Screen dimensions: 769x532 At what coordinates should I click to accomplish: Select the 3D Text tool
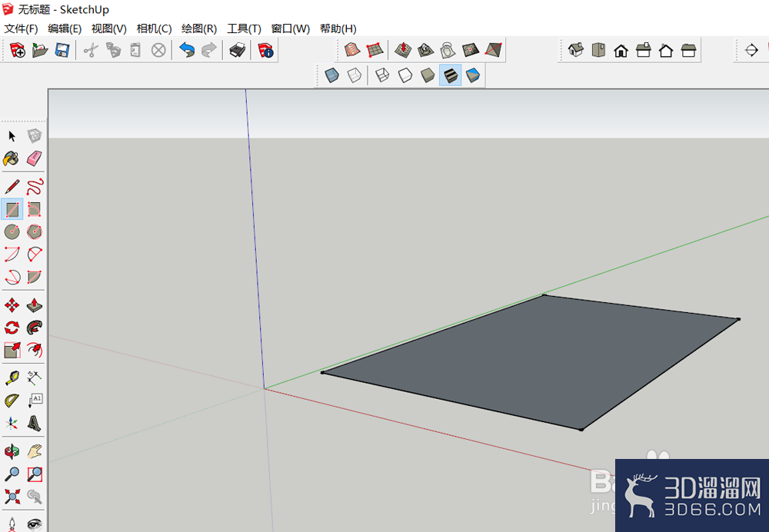[35, 423]
